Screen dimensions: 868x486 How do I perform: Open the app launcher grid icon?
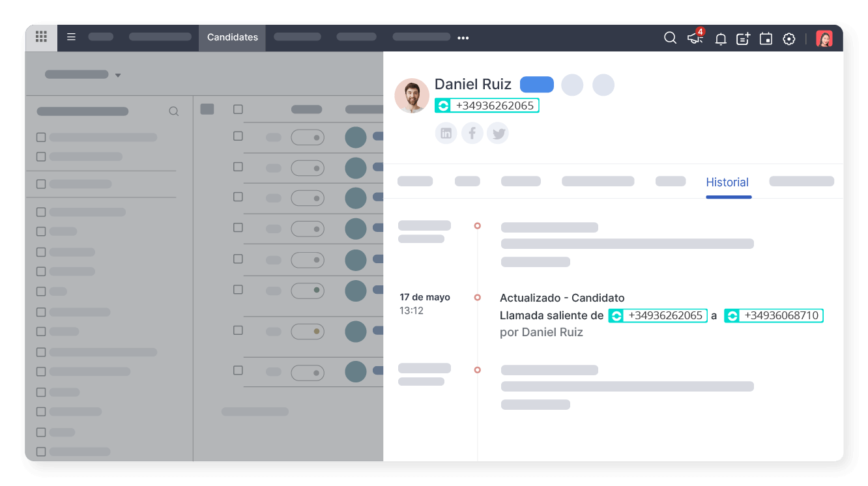[41, 37]
